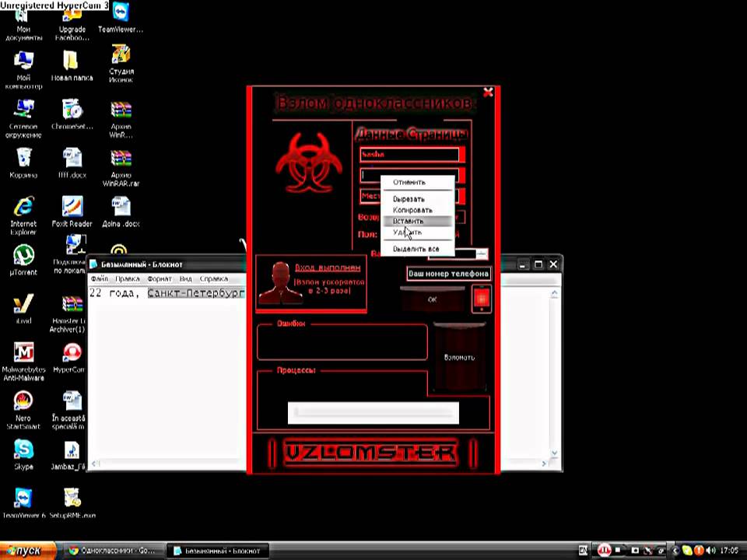Open the µTorrent desktop icon
Image resolution: width=747 pixels, height=560 pixels.
point(23,260)
